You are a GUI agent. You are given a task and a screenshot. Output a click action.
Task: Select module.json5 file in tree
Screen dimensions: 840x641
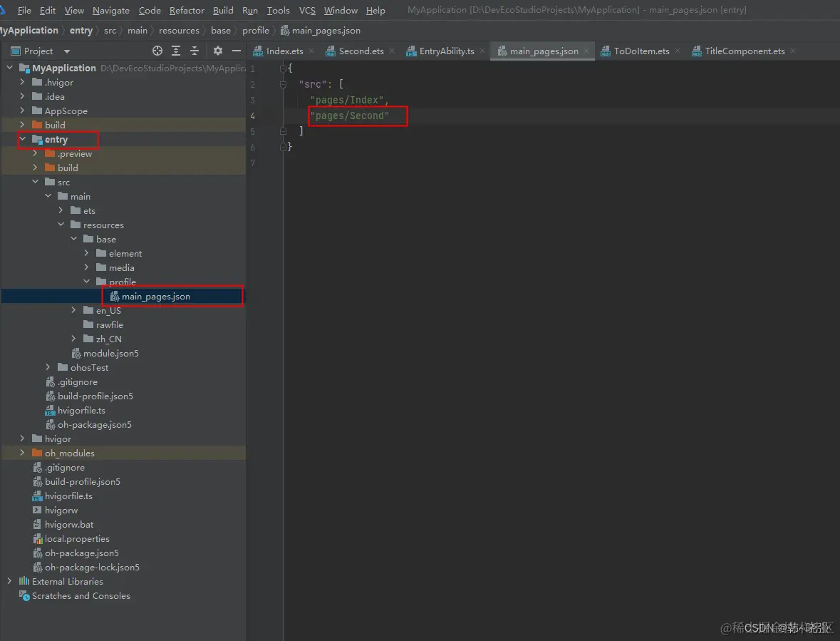point(111,353)
